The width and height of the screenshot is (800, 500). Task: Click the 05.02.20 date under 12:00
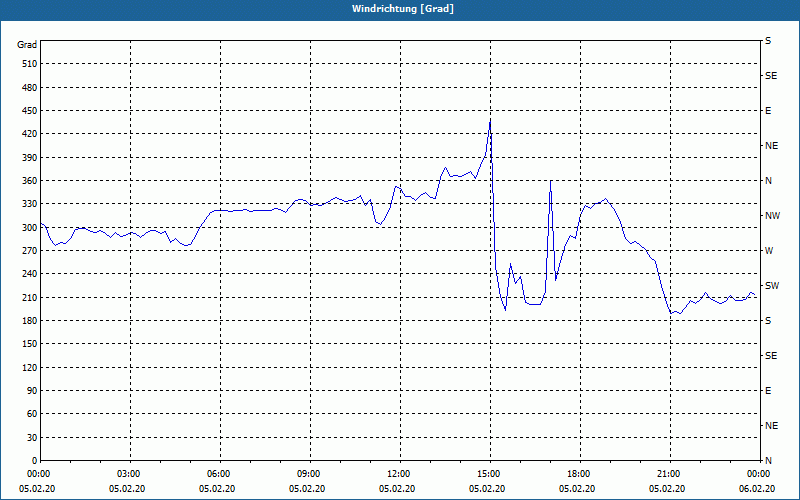[397, 488]
